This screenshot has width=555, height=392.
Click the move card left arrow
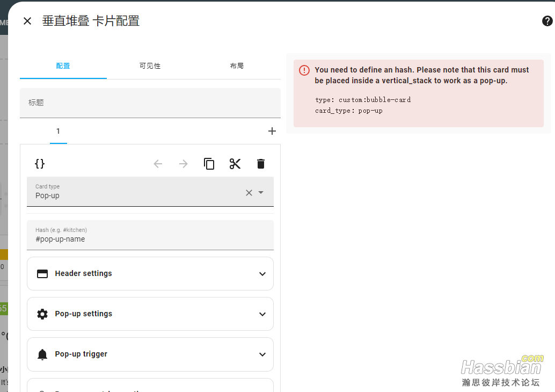coord(158,164)
